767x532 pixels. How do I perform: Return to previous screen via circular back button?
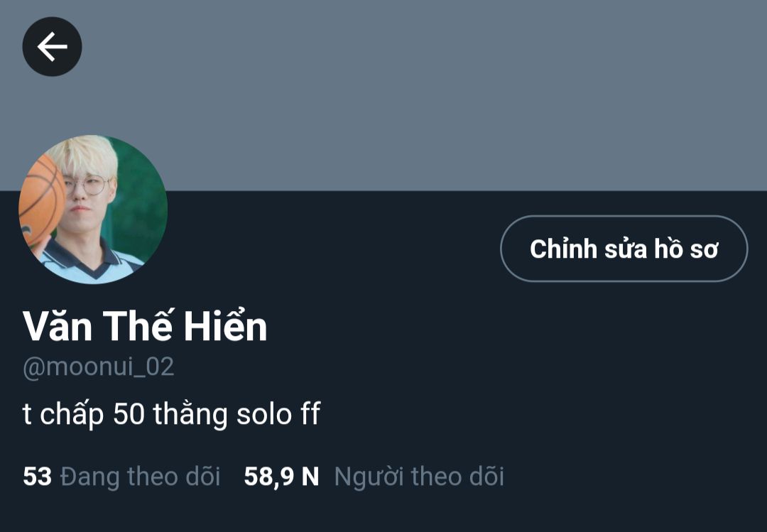pyautogui.click(x=52, y=46)
